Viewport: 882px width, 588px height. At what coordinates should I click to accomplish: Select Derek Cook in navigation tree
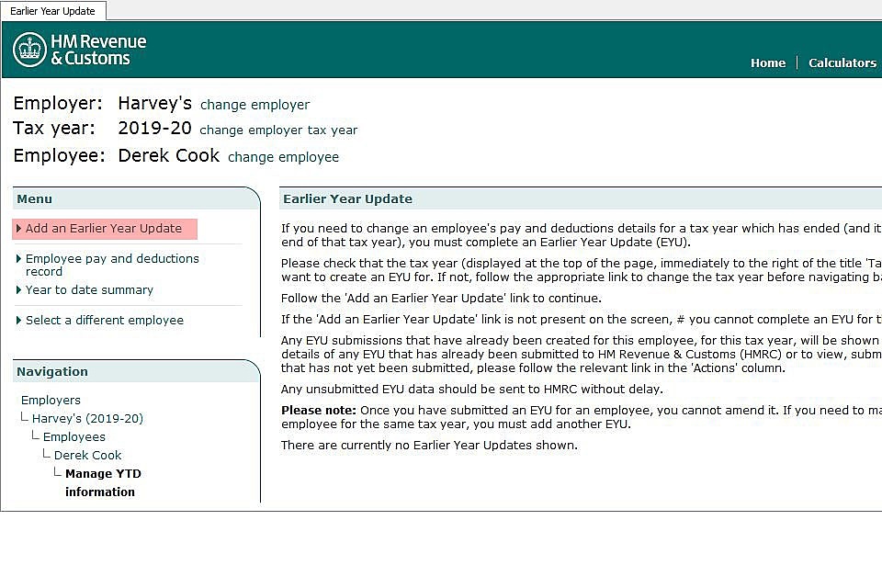(x=87, y=456)
